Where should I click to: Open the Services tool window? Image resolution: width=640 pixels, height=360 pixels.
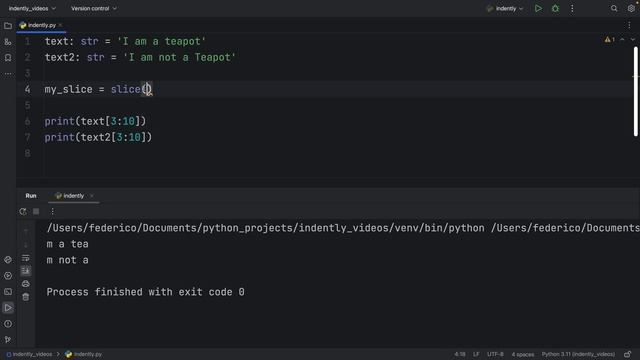[8, 276]
